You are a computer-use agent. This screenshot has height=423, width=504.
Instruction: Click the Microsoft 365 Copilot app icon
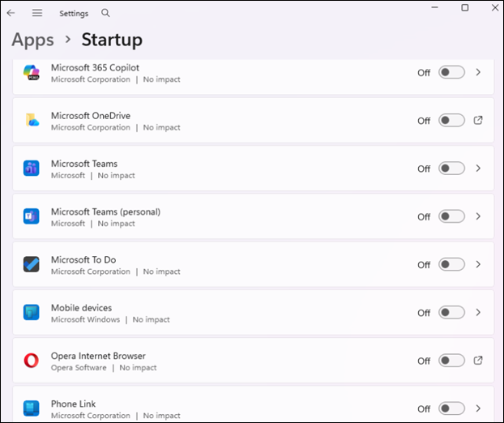31,72
